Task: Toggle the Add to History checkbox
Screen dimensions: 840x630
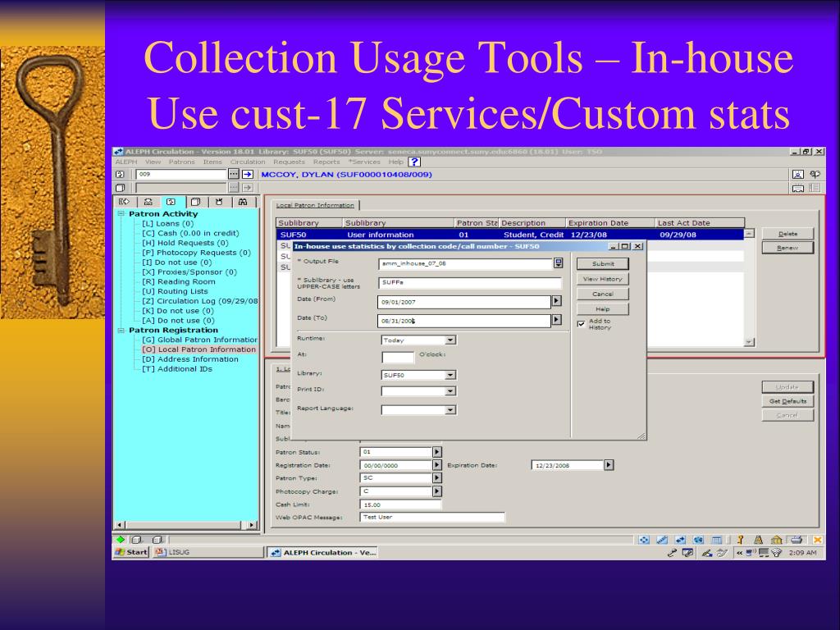Action: pyautogui.click(x=581, y=323)
